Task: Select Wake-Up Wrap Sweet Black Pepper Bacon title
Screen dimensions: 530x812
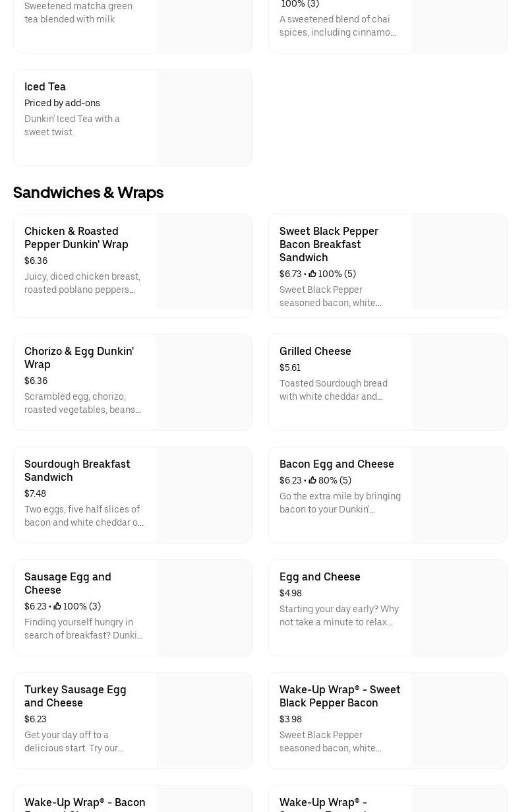Action: pos(339,696)
